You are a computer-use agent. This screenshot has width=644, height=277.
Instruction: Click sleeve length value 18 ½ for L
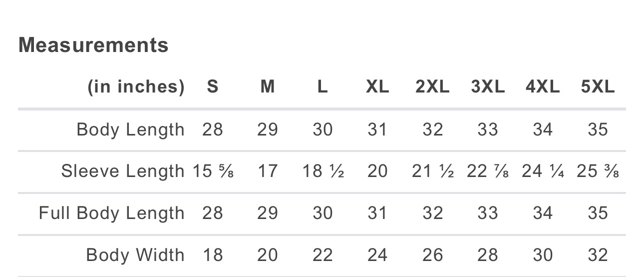pyautogui.click(x=323, y=171)
